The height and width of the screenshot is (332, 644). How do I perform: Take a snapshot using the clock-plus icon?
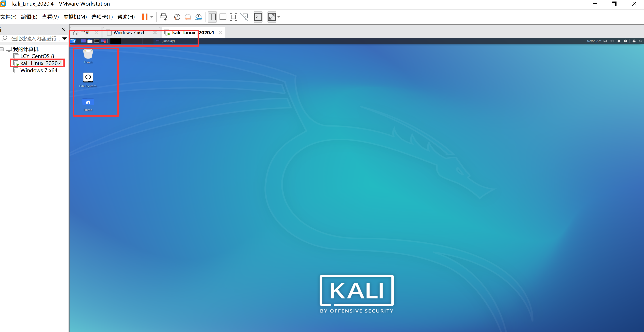pyautogui.click(x=177, y=17)
